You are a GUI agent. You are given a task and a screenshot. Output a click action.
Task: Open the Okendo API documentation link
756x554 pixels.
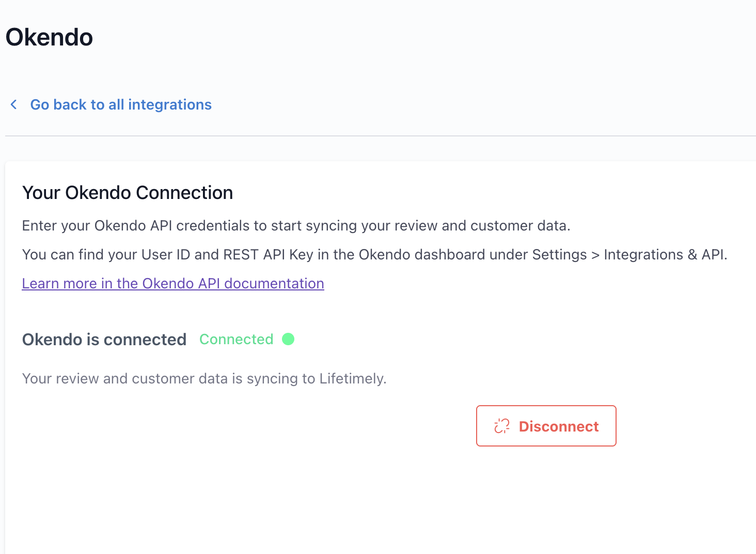click(173, 284)
